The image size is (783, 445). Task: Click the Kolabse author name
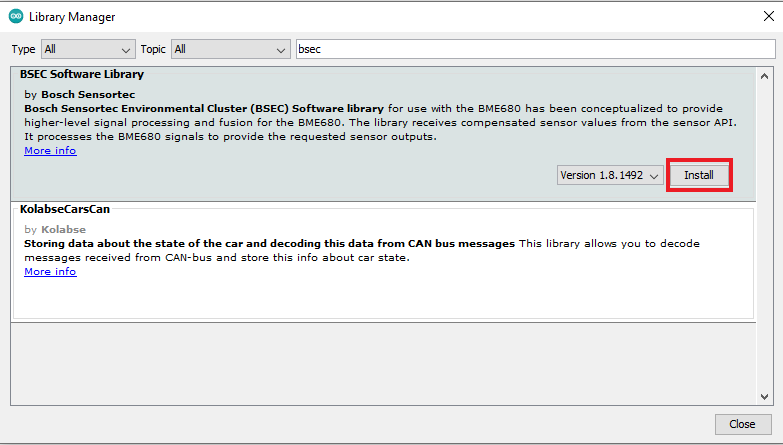(63, 229)
